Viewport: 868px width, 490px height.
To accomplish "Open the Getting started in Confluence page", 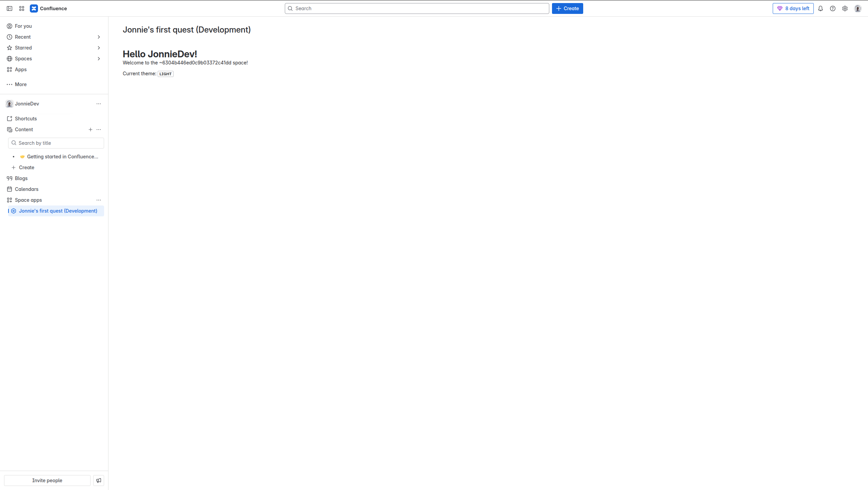I will coord(62,157).
